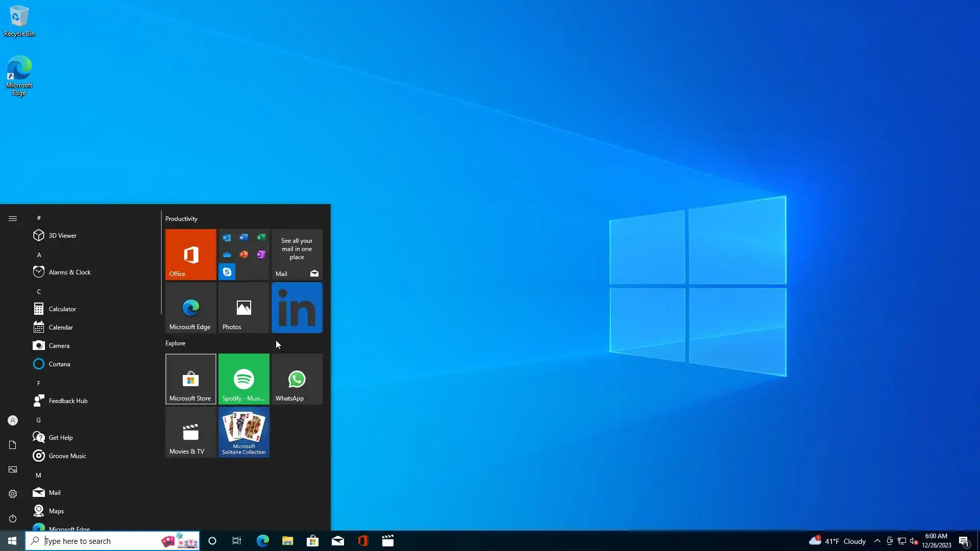Open Task View from the taskbar
The height and width of the screenshot is (551, 980).
pos(236,541)
